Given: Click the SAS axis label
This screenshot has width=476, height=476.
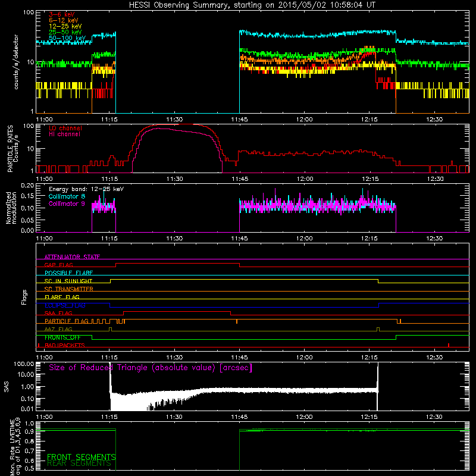Looking at the screenshot, I should point(7,387).
